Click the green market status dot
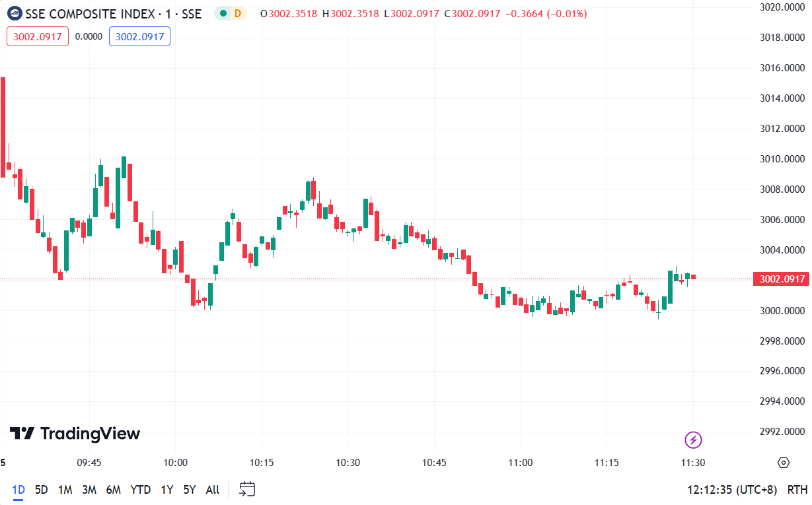 (223, 13)
